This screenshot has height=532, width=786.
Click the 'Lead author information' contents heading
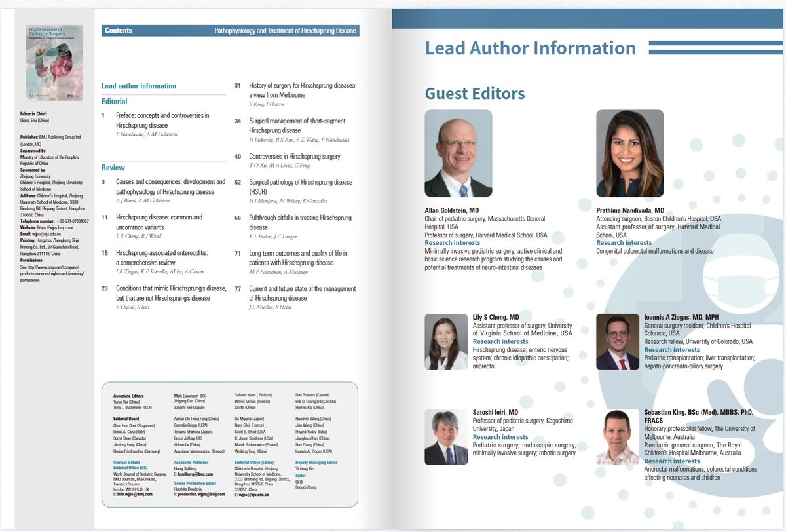click(139, 86)
